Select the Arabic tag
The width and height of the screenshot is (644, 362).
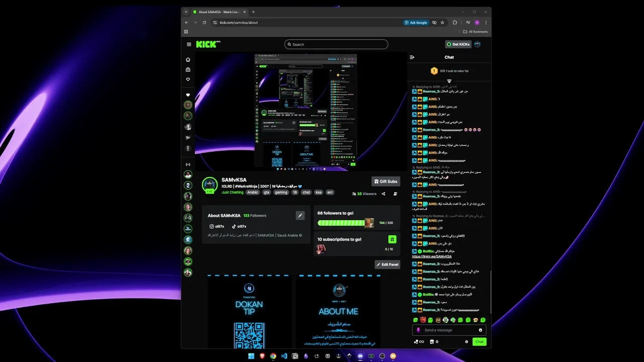coord(253,192)
